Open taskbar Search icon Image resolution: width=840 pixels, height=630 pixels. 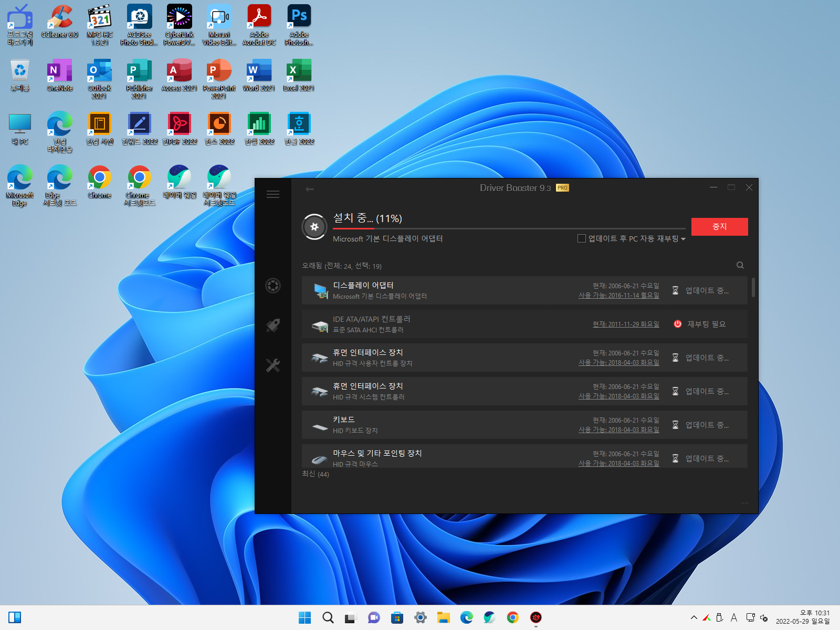click(328, 617)
